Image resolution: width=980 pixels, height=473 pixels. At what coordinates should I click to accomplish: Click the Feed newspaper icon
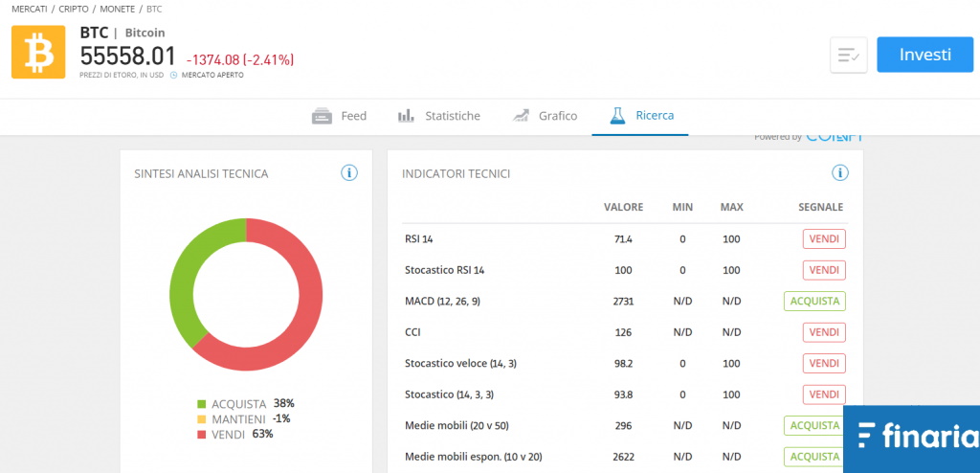point(323,116)
